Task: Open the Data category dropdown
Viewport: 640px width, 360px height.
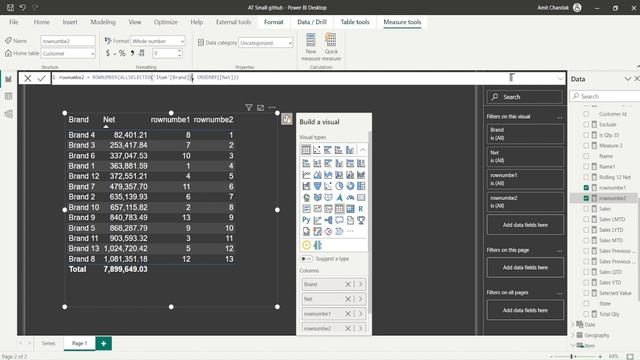Action: (x=266, y=43)
